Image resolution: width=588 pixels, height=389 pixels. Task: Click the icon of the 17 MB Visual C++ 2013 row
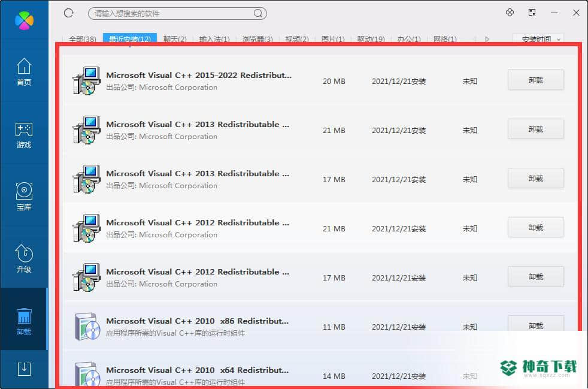pyautogui.click(x=87, y=179)
